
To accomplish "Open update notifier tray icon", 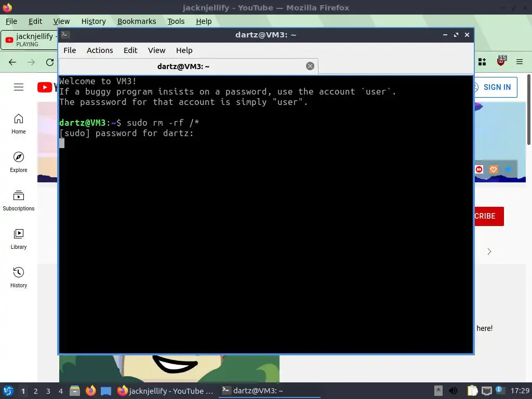I will coord(499,390).
